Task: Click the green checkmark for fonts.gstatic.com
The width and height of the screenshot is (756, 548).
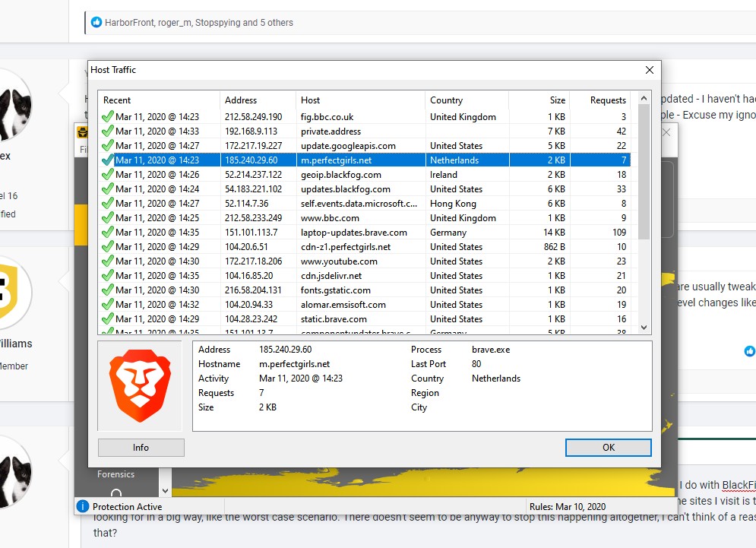Action: pos(108,290)
